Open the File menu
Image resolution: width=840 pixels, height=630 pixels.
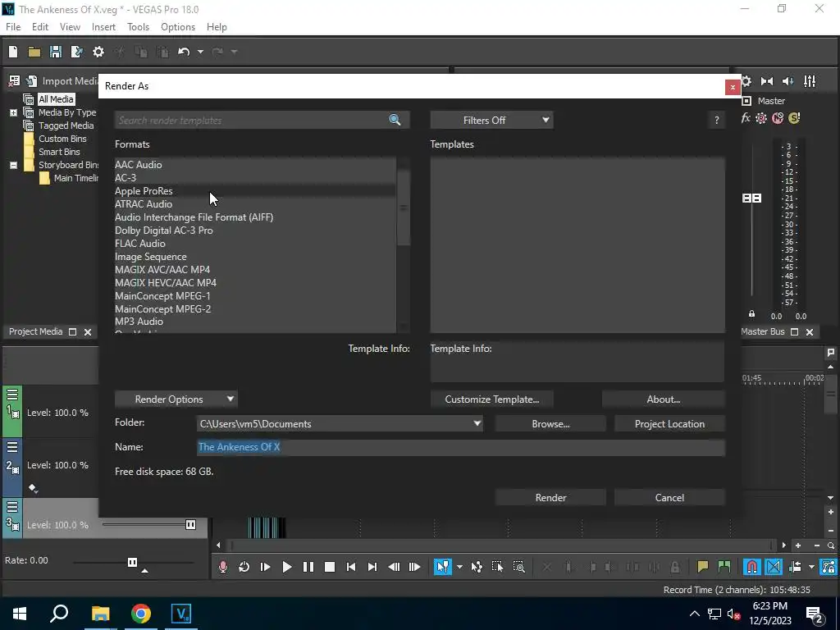coord(13,27)
